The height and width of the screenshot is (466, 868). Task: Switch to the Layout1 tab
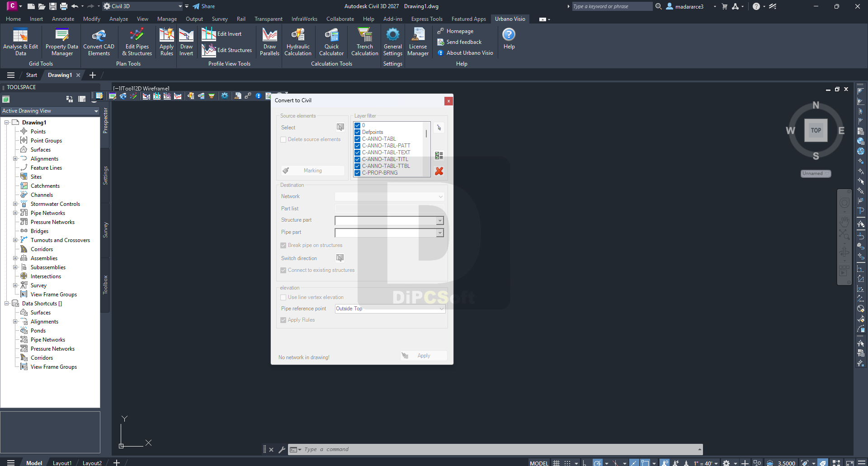62,463
